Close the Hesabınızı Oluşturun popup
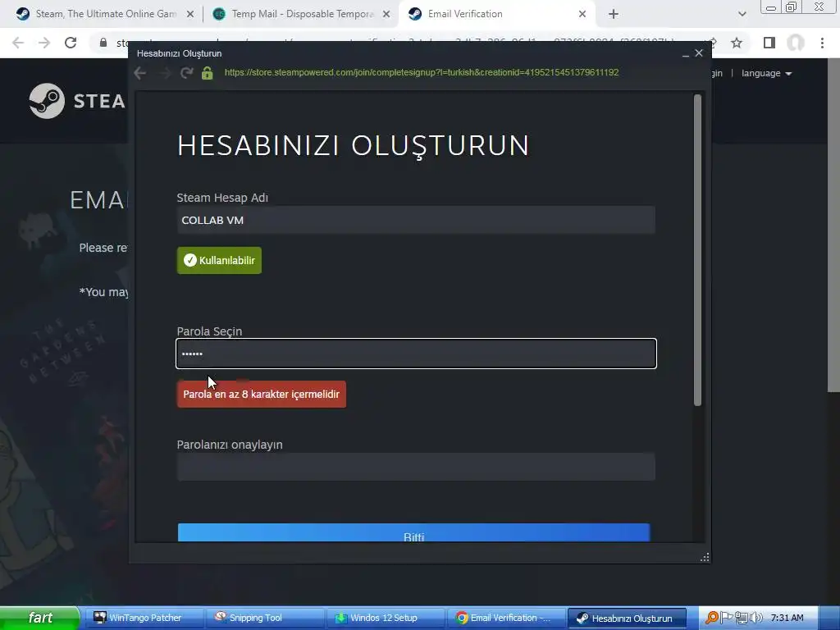This screenshot has width=840, height=630. (x=699, y=53)
